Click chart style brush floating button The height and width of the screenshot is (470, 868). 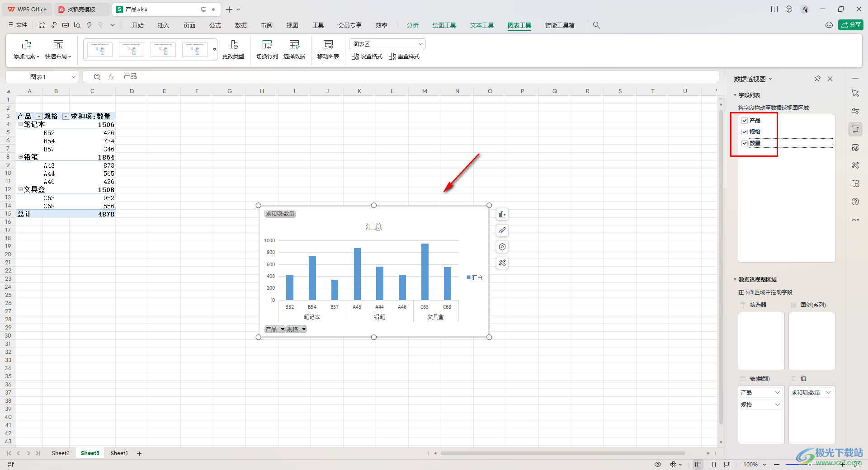click(502, 230)
